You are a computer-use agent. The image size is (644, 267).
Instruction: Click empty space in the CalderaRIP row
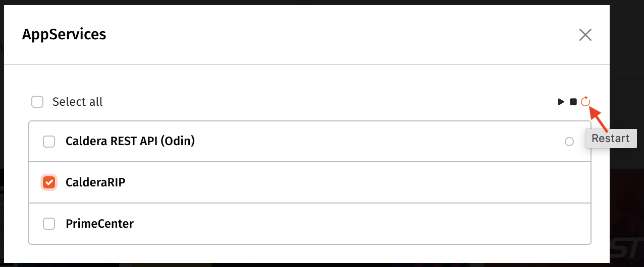pos(353,182)
